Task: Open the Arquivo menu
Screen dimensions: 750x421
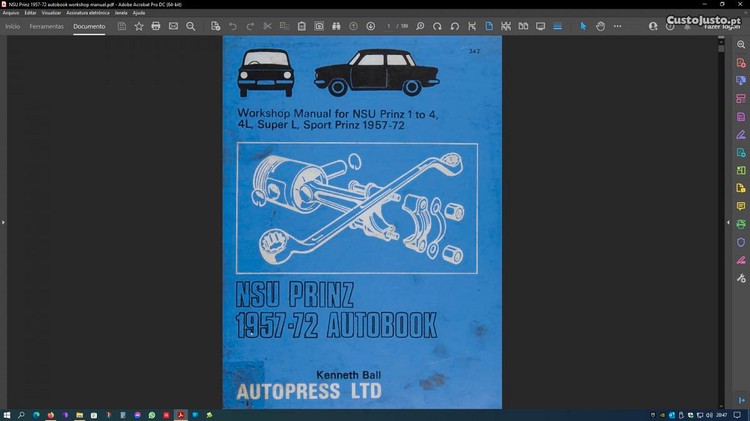Action: [11, 13]
